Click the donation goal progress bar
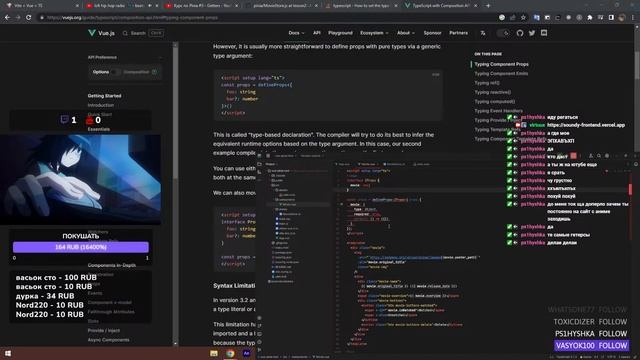The width and height of the screenshot is (640, 360). (81, 247)
